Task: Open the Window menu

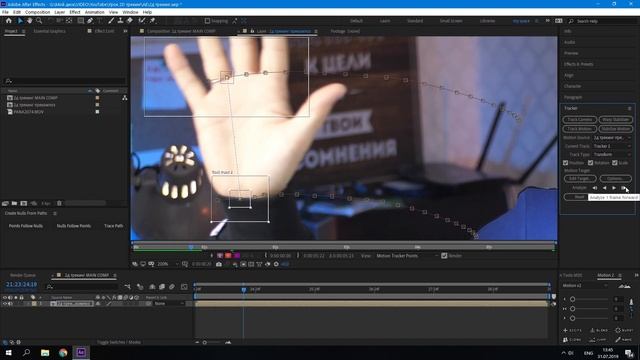Action: coord(131,12)
